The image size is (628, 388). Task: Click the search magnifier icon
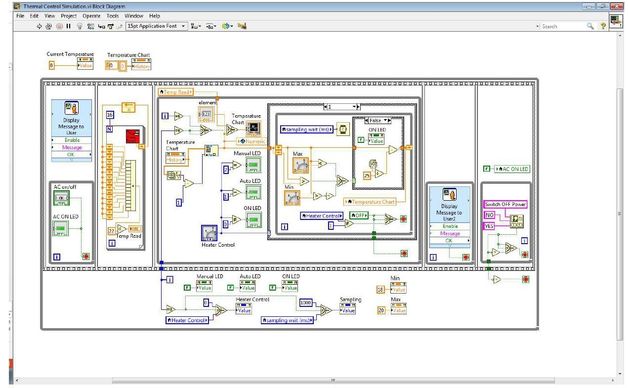point(590,26)
